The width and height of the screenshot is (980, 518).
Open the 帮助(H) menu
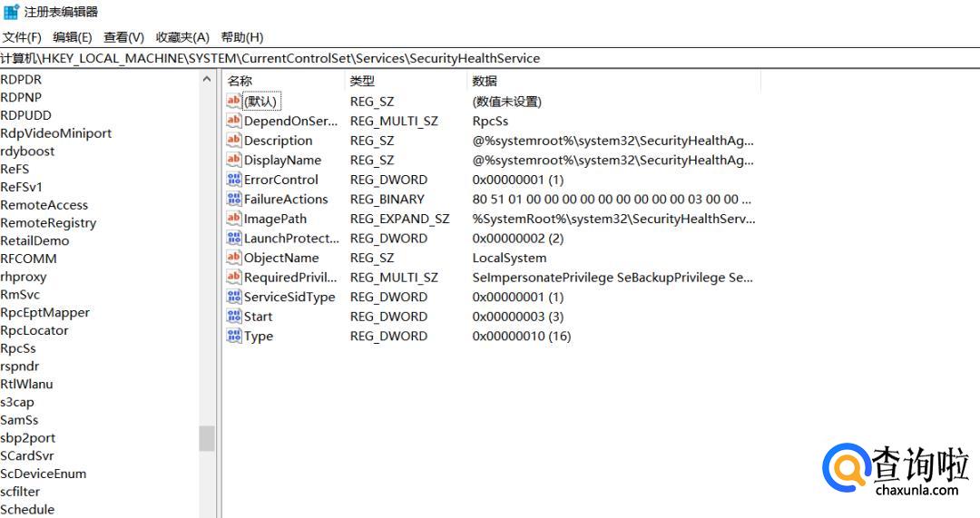click(242, 37)
